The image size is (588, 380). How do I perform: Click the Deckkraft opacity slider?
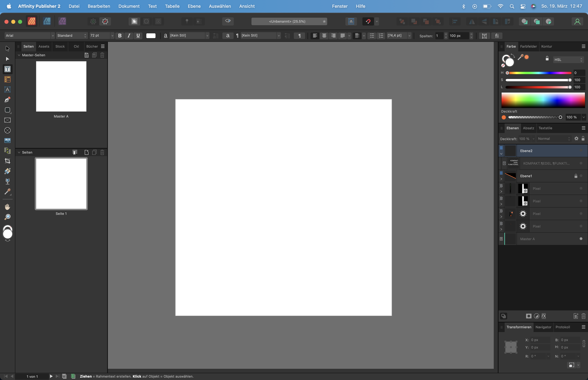click(x=535, y=117)
